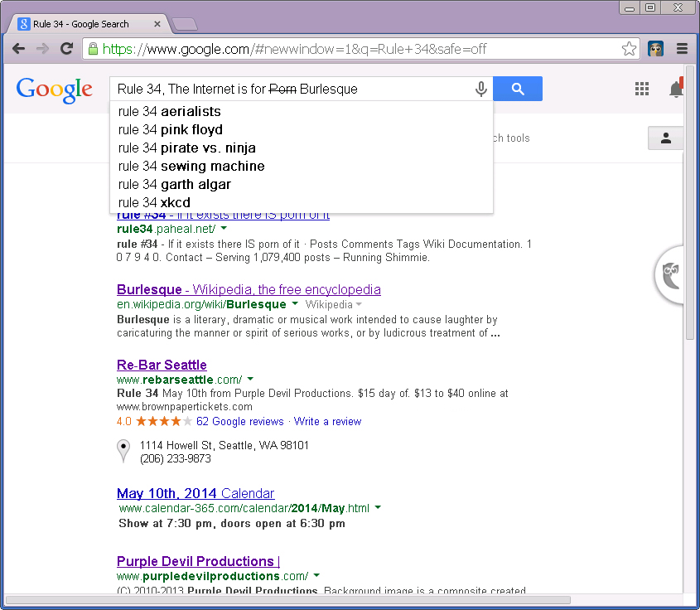
Task: Open 62 Google reviews link
Action: 239,421
